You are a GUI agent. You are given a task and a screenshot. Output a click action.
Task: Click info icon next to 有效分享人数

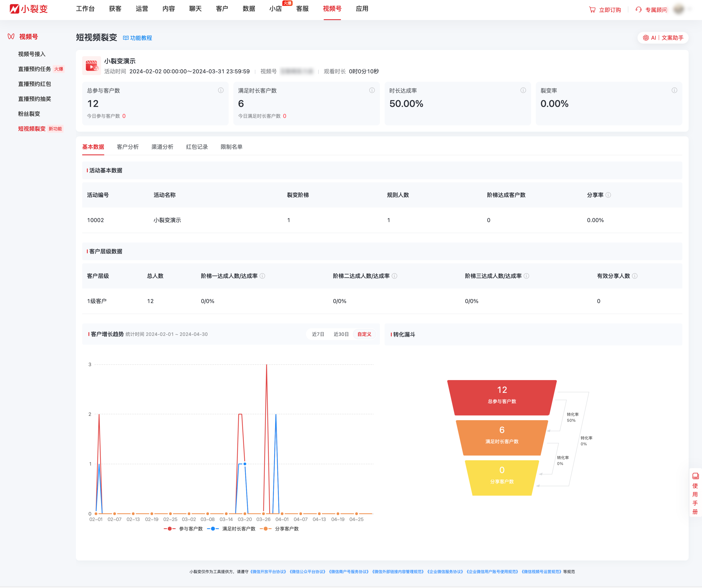click(x=635, y=276)
